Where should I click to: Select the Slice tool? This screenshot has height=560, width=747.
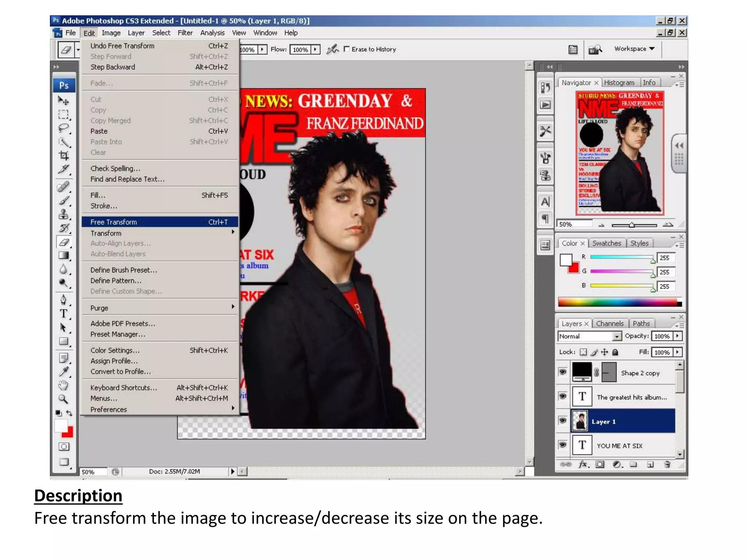pos(63,169)
